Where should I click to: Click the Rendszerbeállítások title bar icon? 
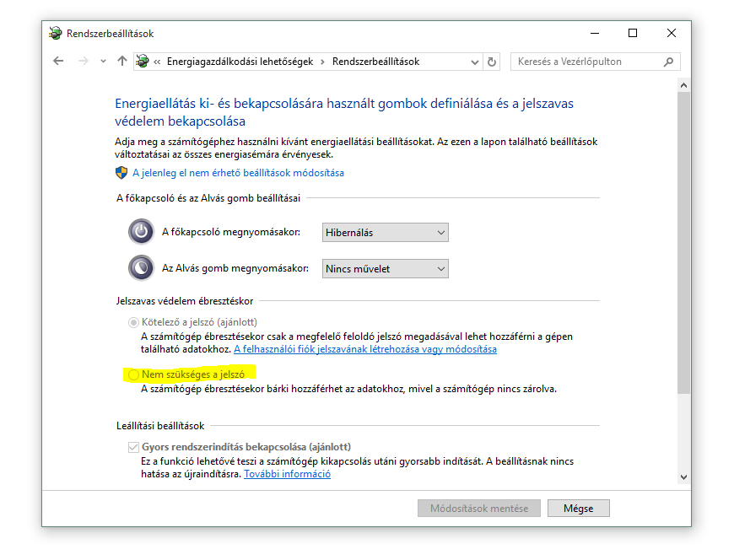click(x=56, y=34)
